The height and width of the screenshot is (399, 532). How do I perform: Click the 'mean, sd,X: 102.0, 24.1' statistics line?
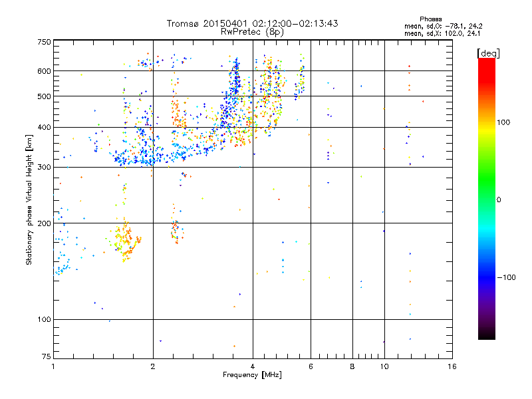pyautogui.click(x=442, y=33)
